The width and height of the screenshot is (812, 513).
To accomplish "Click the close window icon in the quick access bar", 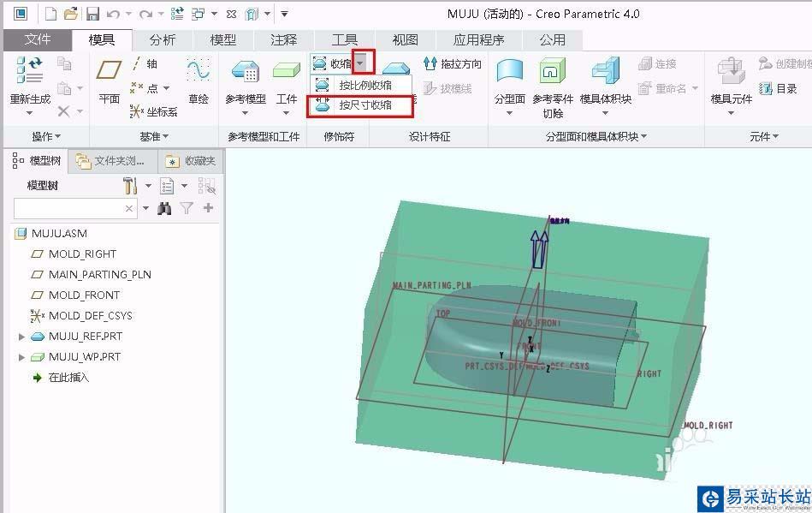I will (232, 14).
